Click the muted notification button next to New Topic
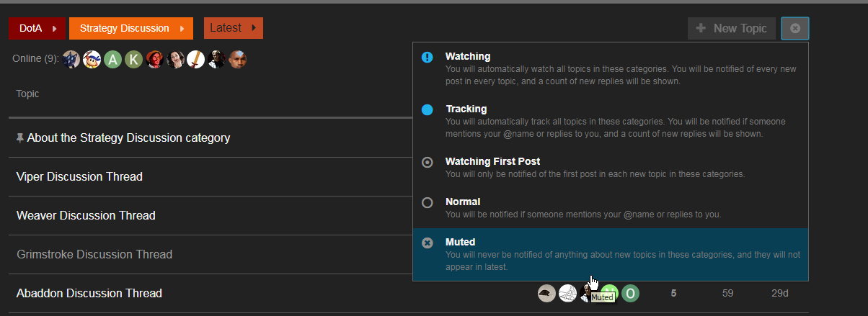The width and height of the screenshot is (868, 316). [794, 28]
